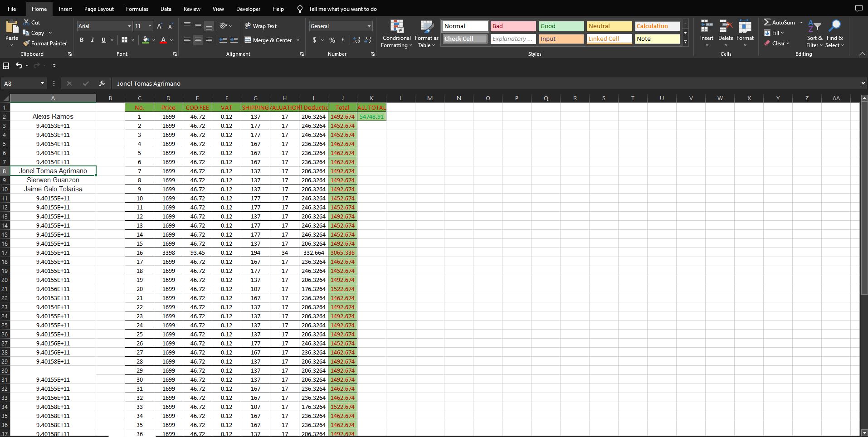
Task: Open the File menu
Action: (x=12, y=9)
